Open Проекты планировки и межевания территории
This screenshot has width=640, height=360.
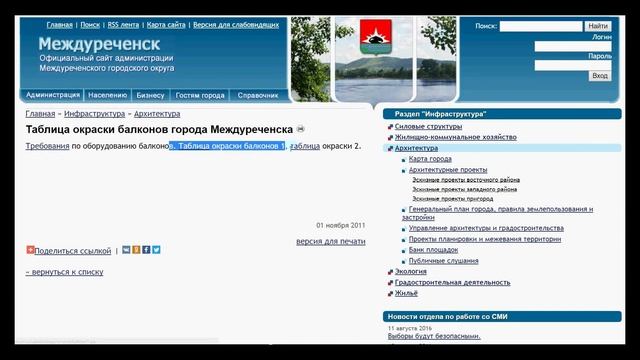pos(485,239)
